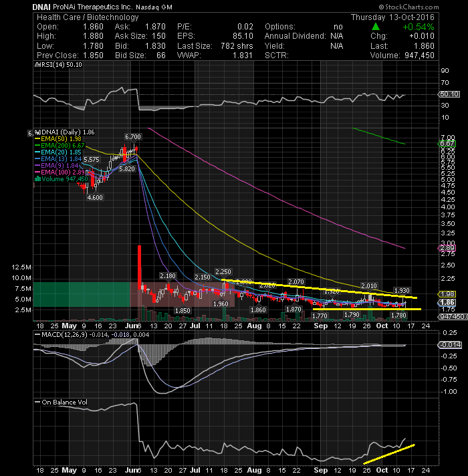
Task: Click the Ask Size value 150
Action: (x=158, y=36)
